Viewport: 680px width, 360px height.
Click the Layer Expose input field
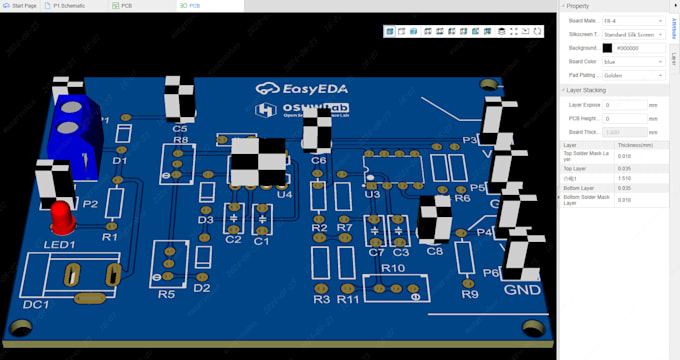tap(624, 105)
